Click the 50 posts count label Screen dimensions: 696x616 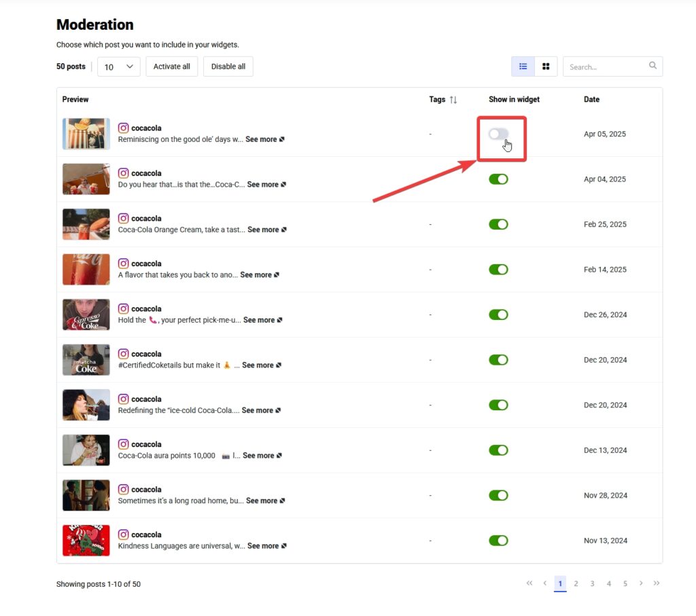[x=71, y=67]
